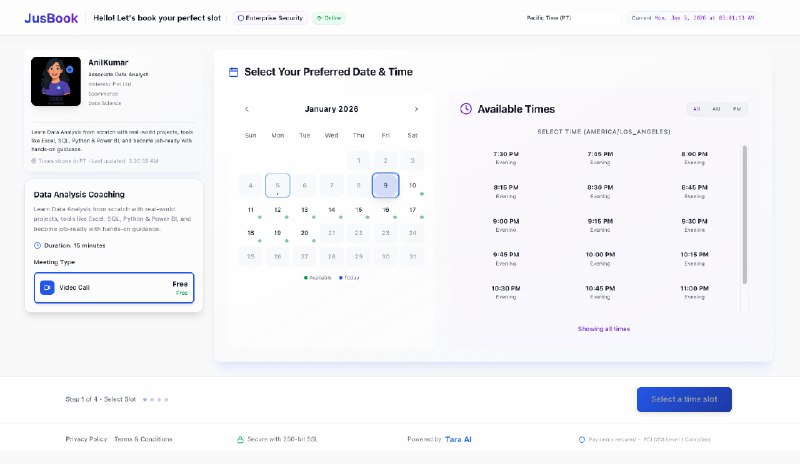Click the secure SSL lock icon in footer
This screenshot has width=800, height=464.
[x=240, y=439]
